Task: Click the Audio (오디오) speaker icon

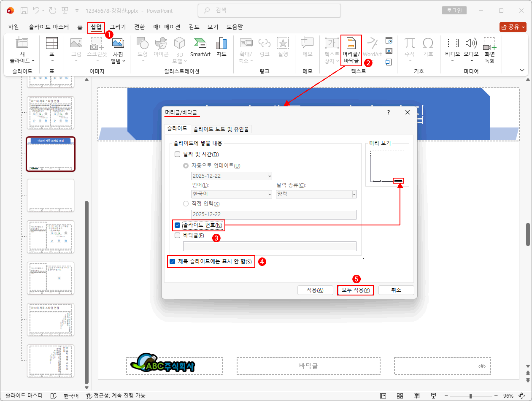Action: click(x=471, y=43)
